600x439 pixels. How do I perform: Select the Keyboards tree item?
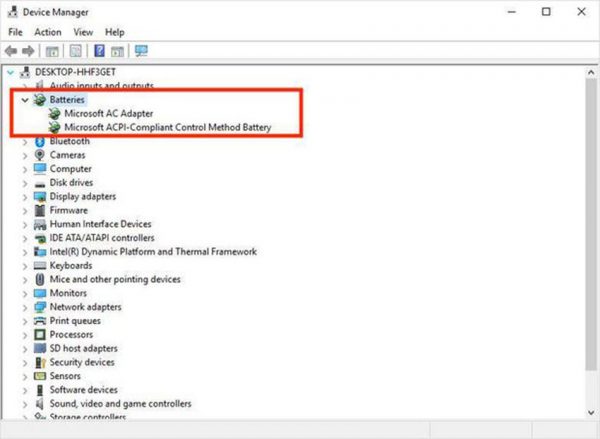tap(71, 265)
